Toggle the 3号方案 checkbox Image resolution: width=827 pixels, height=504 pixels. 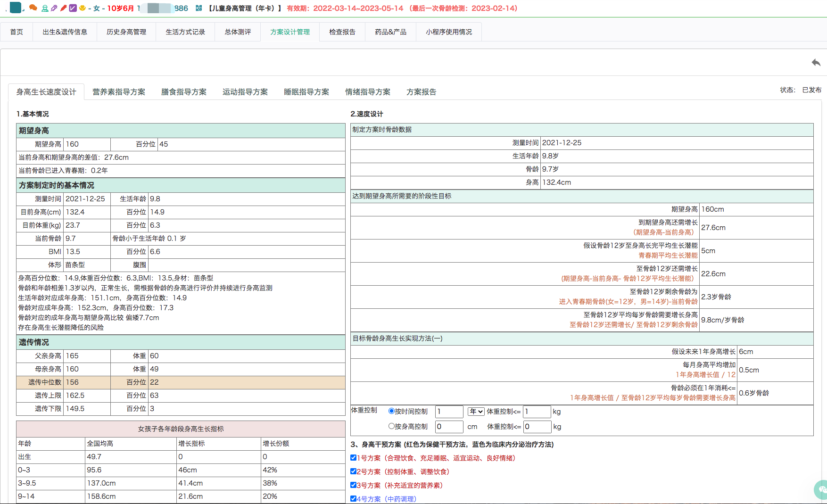(354, 485)
